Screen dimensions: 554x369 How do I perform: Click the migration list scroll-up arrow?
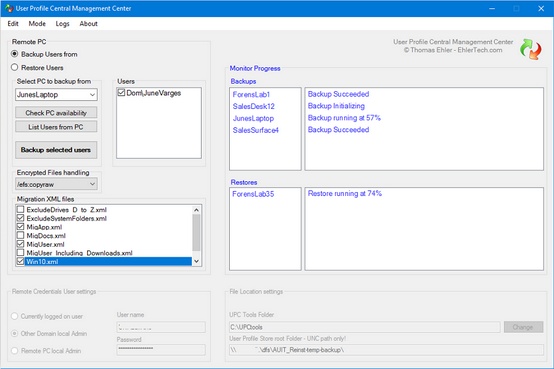[x=196, y=210]
